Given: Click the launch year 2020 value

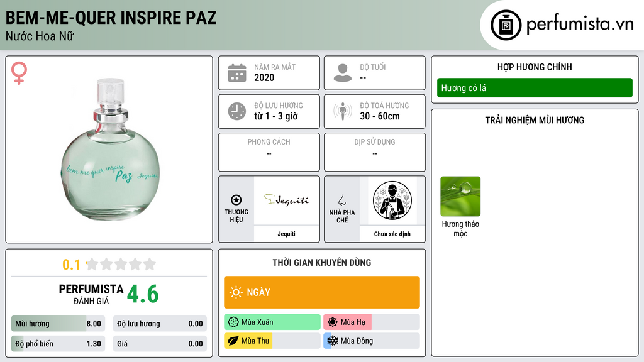Looking at the screenshot, I should point(264,77).
